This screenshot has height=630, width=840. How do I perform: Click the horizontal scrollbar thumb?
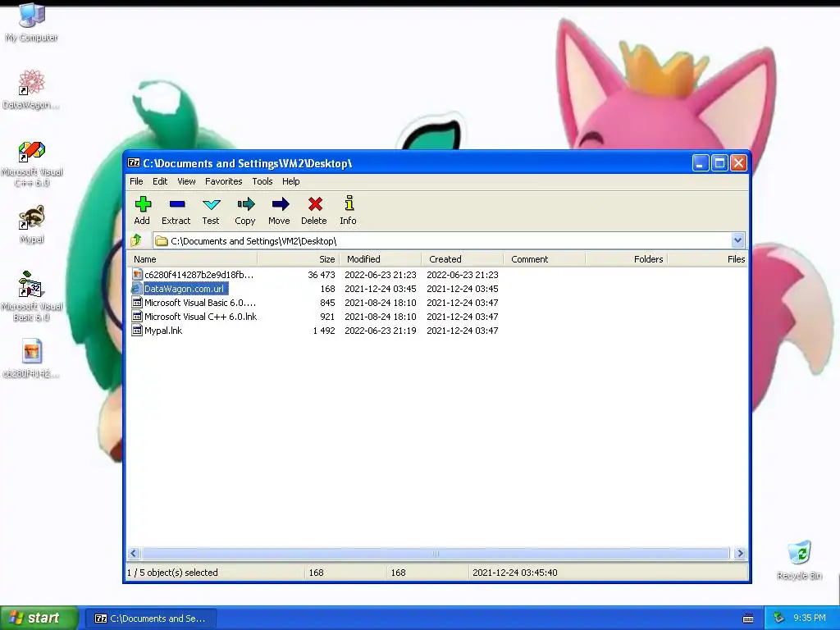435,553
